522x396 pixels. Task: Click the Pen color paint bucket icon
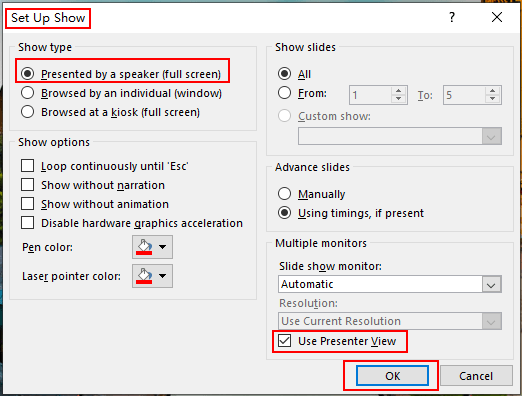click(144, 247)
